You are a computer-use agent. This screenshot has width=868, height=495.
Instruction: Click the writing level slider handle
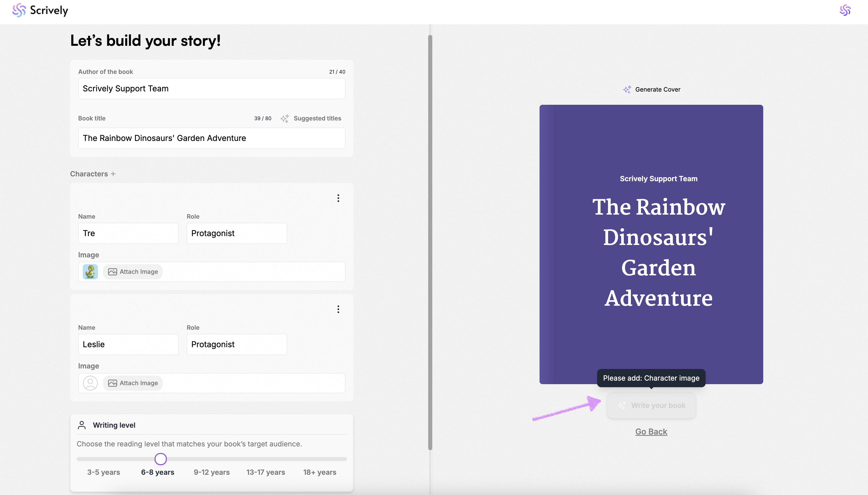pyautogui.click(x=160, y=459)
